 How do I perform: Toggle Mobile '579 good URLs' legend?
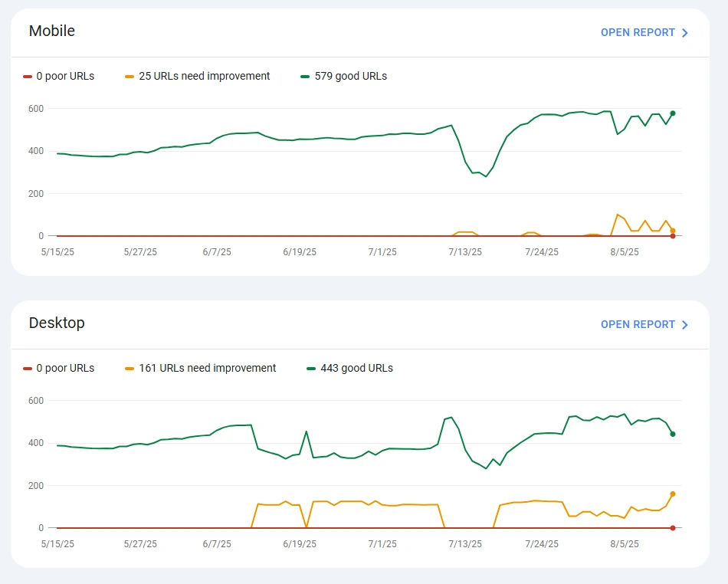pyautogui.click(x=343, y=76)
